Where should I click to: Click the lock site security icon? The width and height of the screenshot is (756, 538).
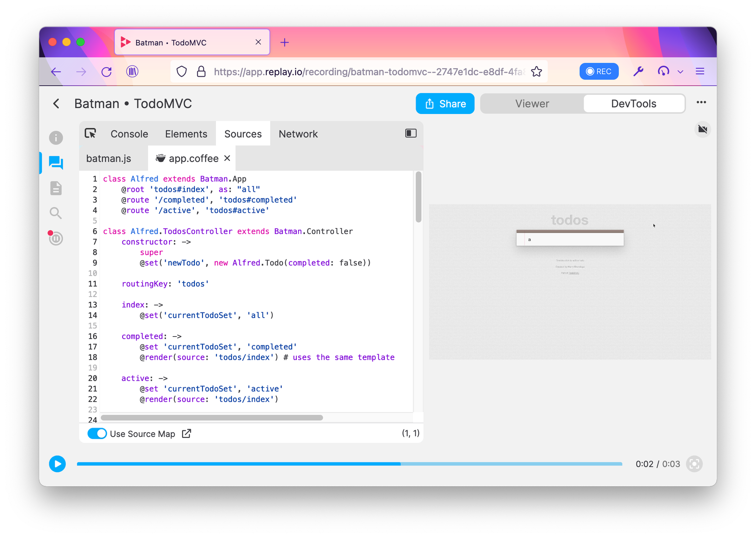point(201,71)
